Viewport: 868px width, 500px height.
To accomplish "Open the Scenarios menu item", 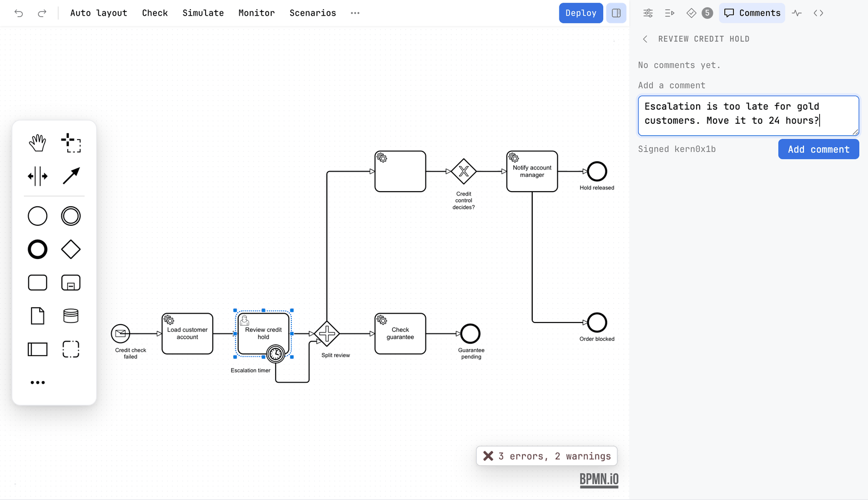I will [312, 13].
